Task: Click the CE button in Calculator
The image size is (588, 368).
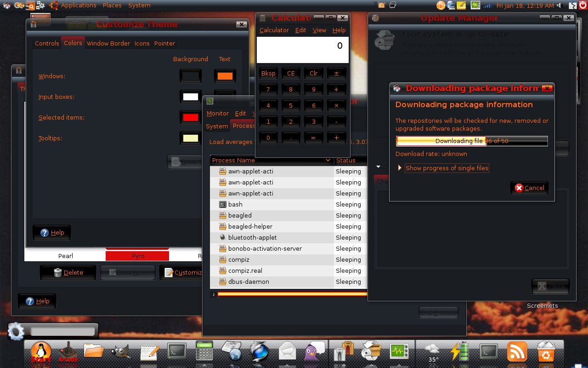Action: [291, 73]
